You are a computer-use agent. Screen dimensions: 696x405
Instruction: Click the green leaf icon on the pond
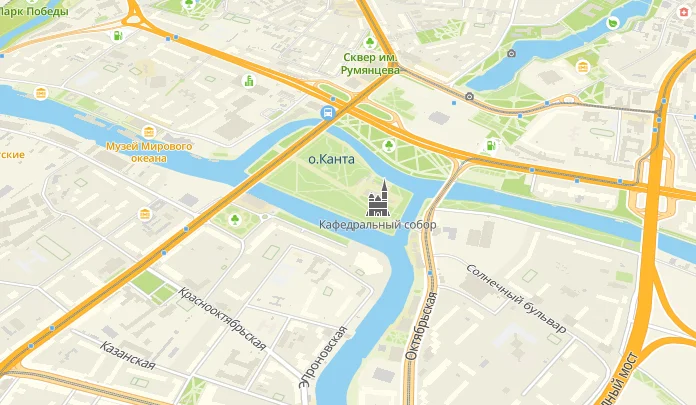pyautogui.click(x=613, y=22)
